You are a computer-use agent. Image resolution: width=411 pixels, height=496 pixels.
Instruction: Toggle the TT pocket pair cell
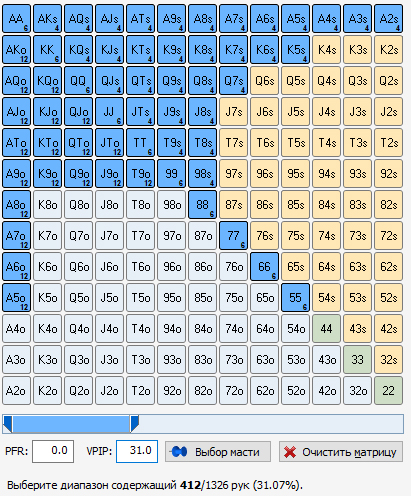140,143
